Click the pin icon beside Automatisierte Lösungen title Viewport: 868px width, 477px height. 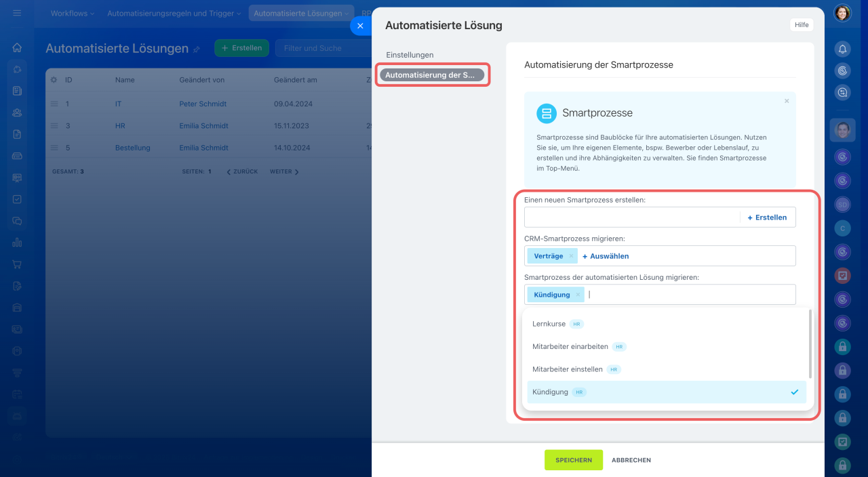tap(197, 49)
